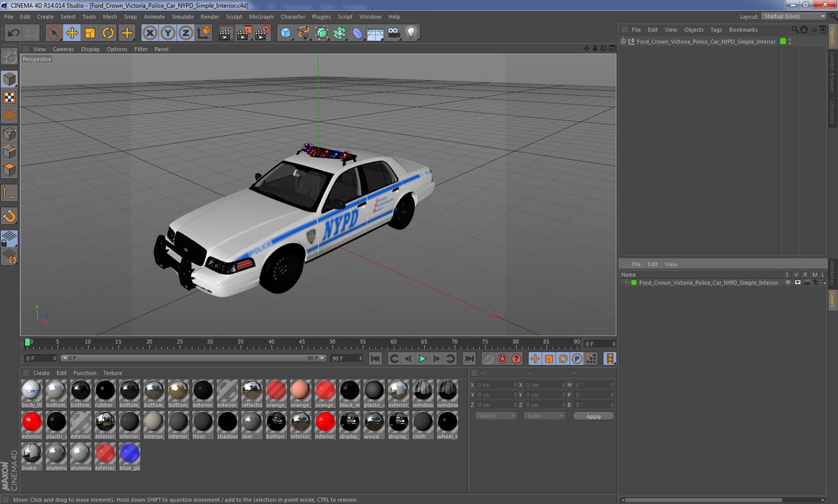The height and width of the screenshot is (504, 838).
Task: Click Make Editable icon in left toolbar
Action: (9, 56)
